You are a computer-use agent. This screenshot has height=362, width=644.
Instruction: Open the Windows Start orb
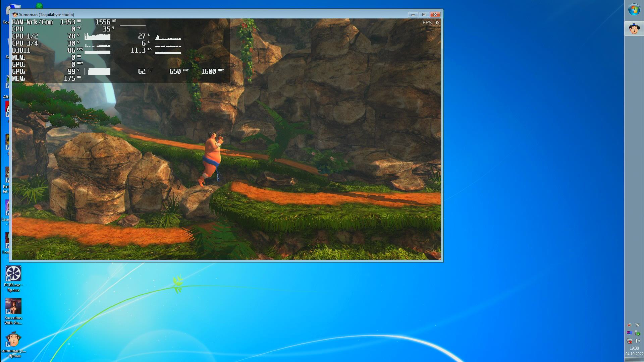pos(634,9)
